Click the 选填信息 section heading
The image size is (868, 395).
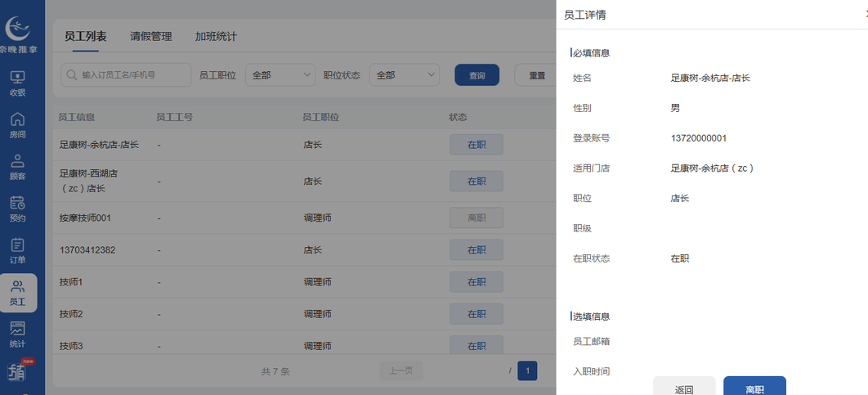[x=591, y=316]
